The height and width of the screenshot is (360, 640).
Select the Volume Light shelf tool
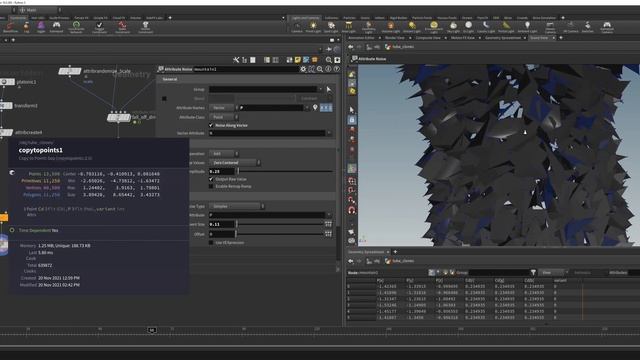tap(391, 27)
